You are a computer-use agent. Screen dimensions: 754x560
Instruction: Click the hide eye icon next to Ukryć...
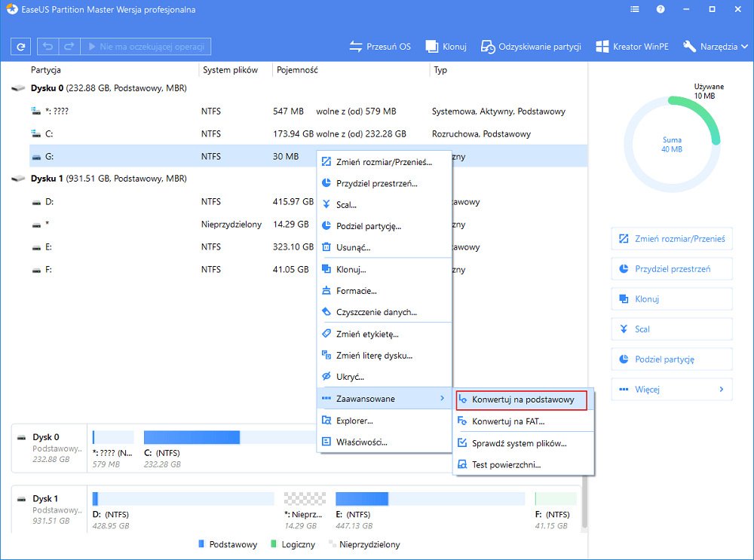326,376
